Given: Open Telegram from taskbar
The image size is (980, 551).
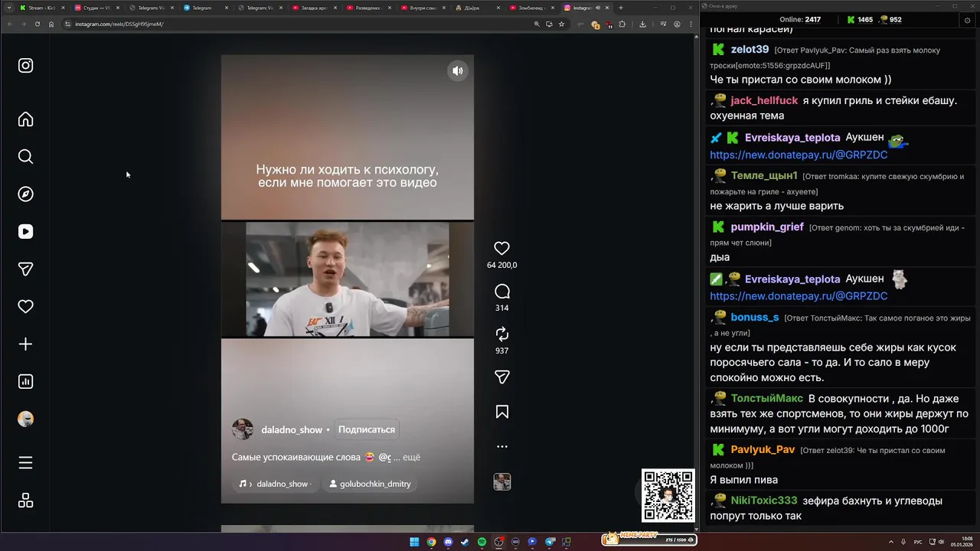Looking at the screenshot, I should [549, 542].
